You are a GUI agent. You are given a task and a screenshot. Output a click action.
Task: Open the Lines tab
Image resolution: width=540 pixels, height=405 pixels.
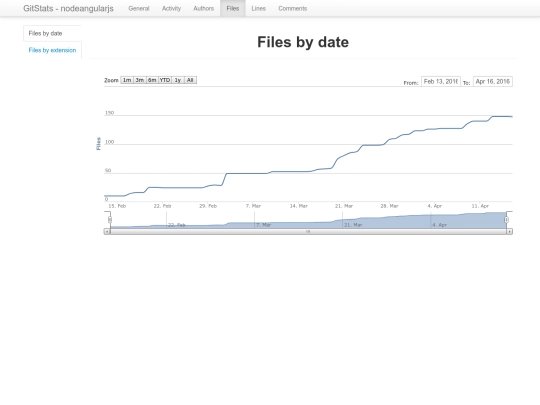258,8
